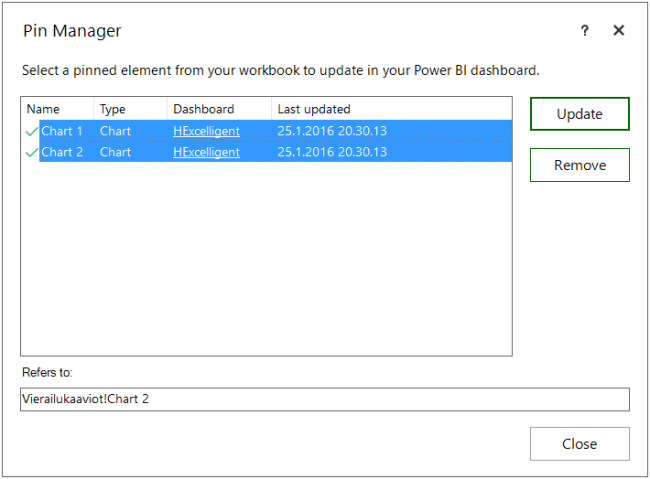Image resolution: width=650 pixels, height=479 pixels.
Task: Click the Last updated column header
Action: (314, 109)
